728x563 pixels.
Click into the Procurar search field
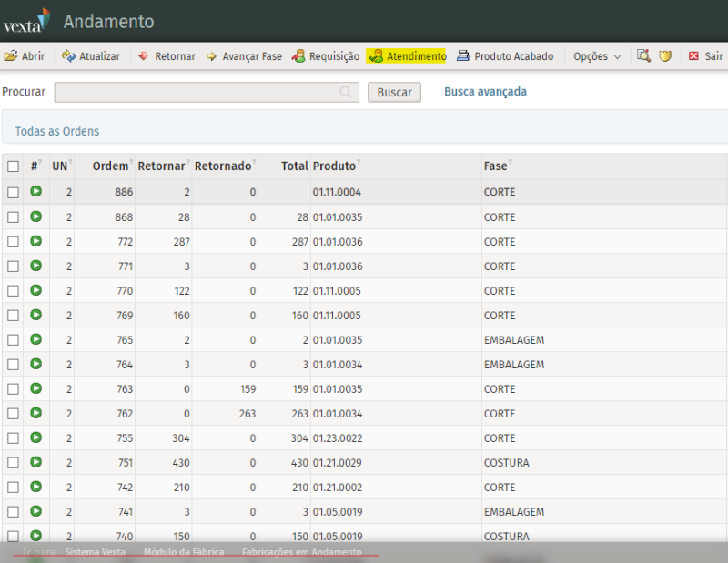(196, 93)
